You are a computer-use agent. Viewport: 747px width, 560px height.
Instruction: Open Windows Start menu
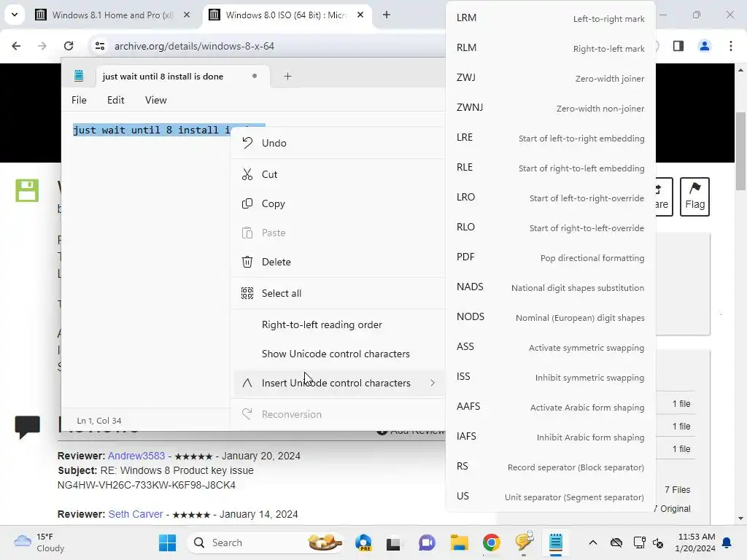pyautogui.click(x=167, y=542)
